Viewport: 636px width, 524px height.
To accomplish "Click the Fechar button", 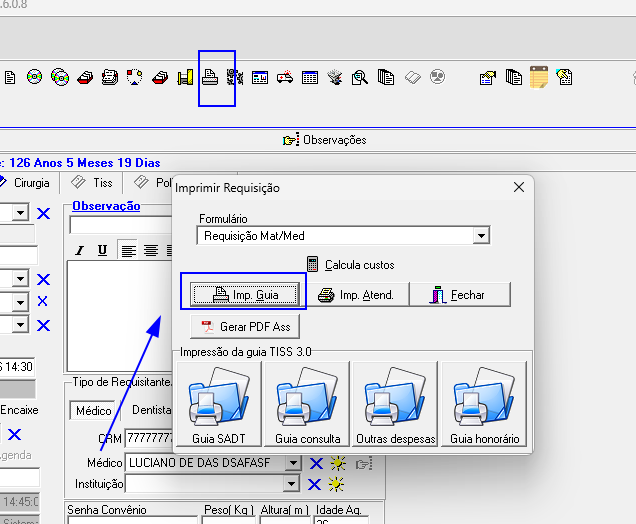I will point(460,294).
